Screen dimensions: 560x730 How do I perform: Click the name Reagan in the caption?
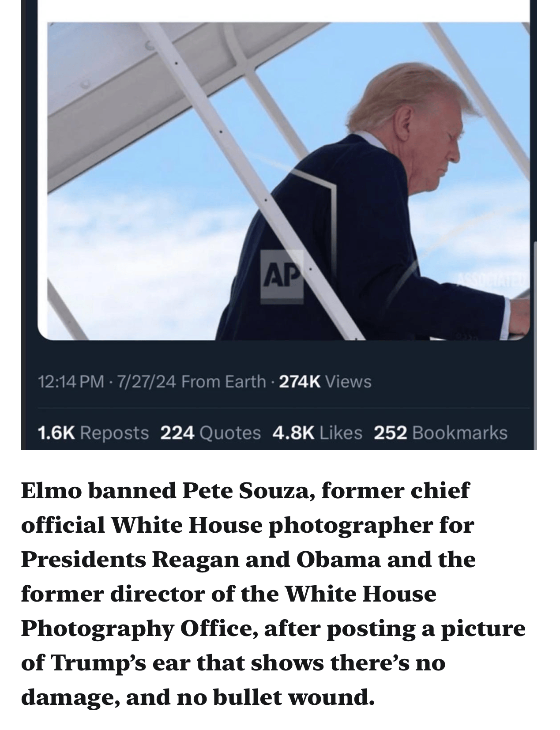(196, 560)
